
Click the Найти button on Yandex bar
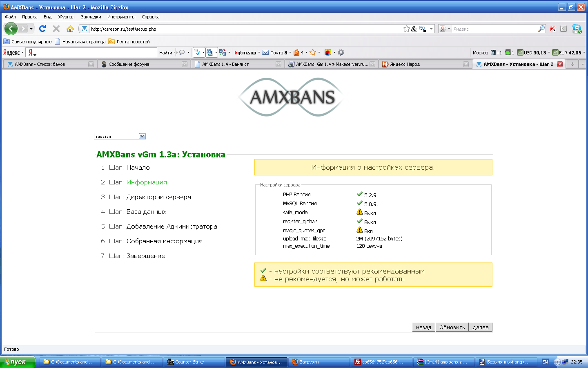[165, 52]
